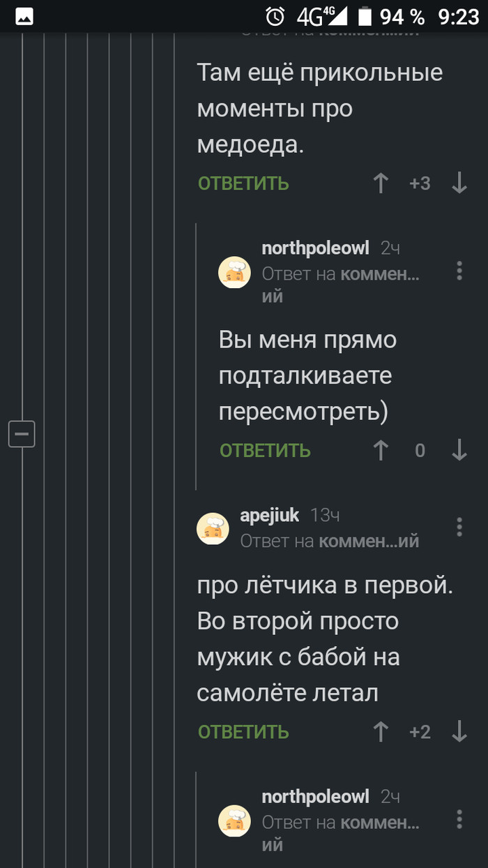Image resolution: width=488 pixels, height=868 pixels.
Task: Open three-dot menu on apejiuk's comment
Action: pyautogui.click(x=459, y=527)
